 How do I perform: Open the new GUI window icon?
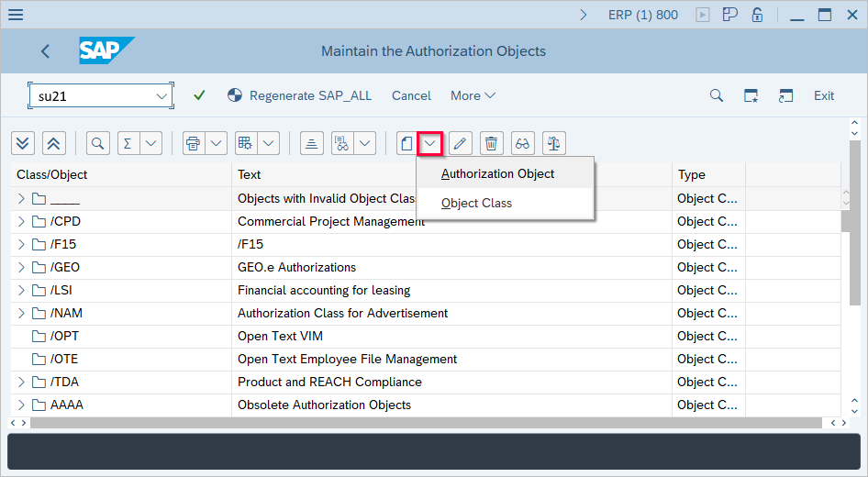pos(751,95)
